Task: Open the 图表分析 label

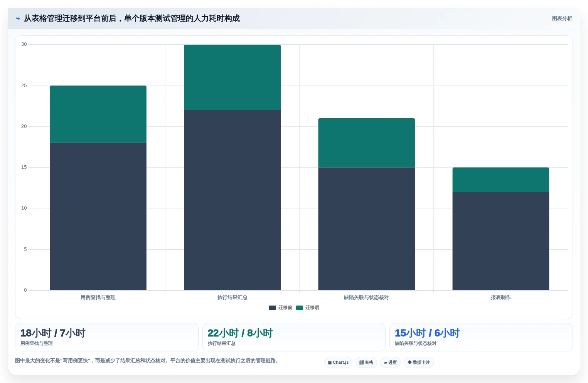Action: (562, 18)
